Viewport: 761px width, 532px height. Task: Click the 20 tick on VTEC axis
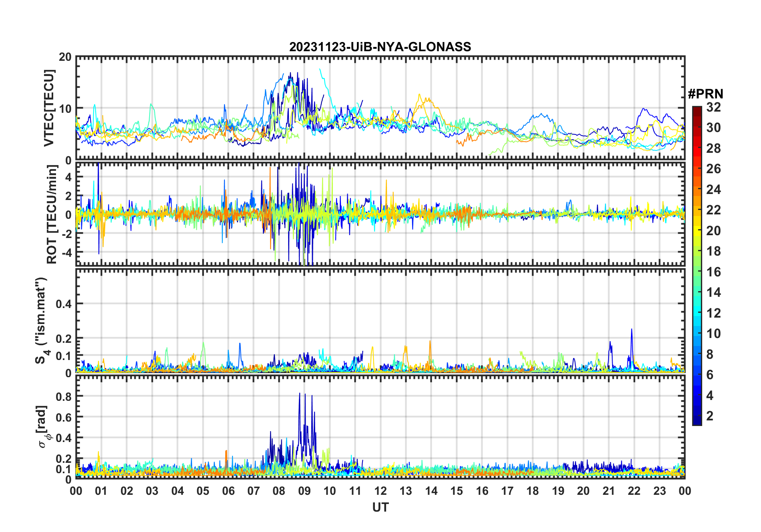65,57
